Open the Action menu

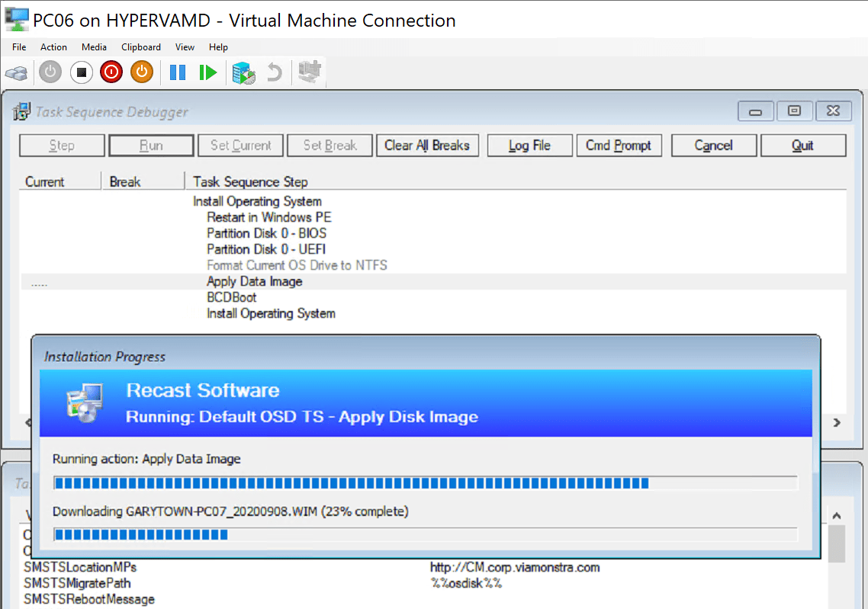(53, 46)
